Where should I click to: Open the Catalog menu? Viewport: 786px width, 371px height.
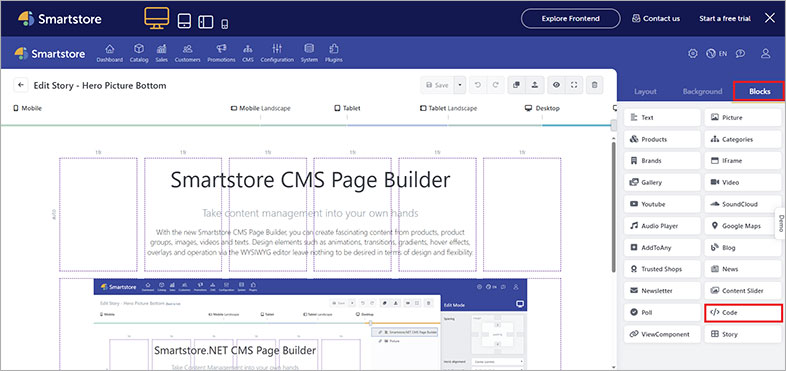139,53
